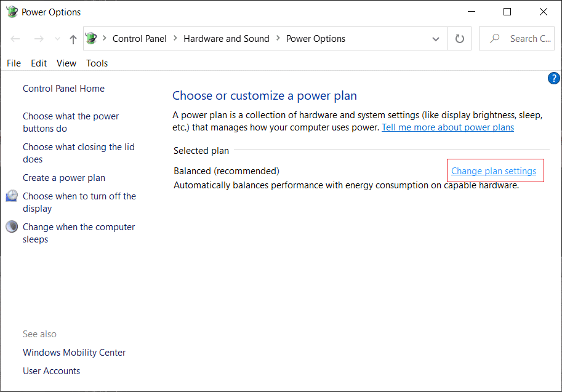Viewport: 562px width, 392px height.
Task: Click the Back arrow navigation button
Action: point(15,39)
